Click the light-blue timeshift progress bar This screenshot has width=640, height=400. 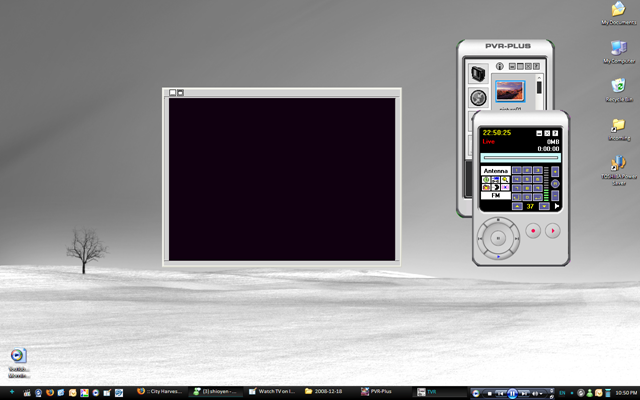pos(521,158)
